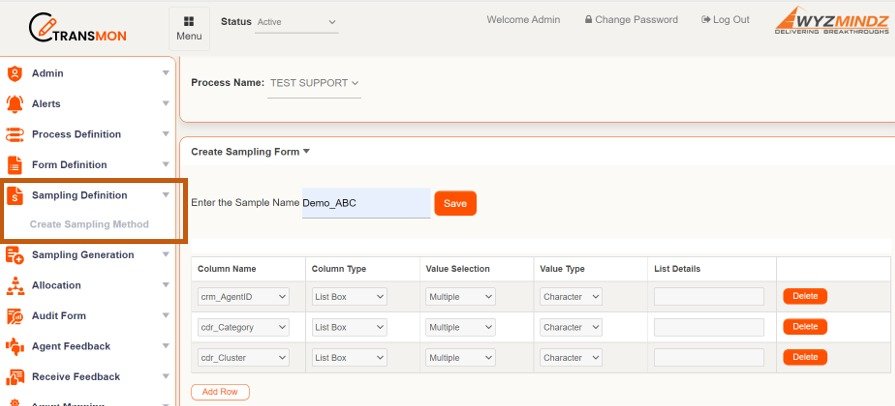Delete the cdr_Cluster row

point(805,357)
